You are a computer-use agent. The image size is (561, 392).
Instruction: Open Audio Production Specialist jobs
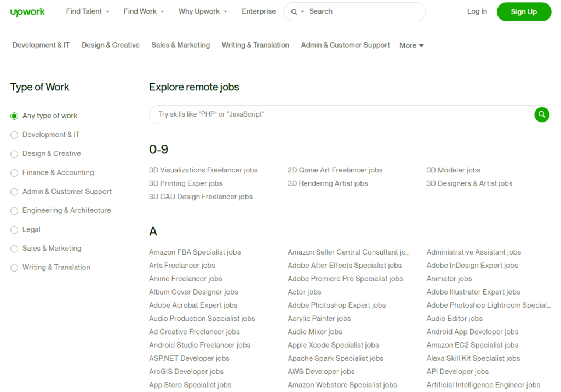coord(202,318)
